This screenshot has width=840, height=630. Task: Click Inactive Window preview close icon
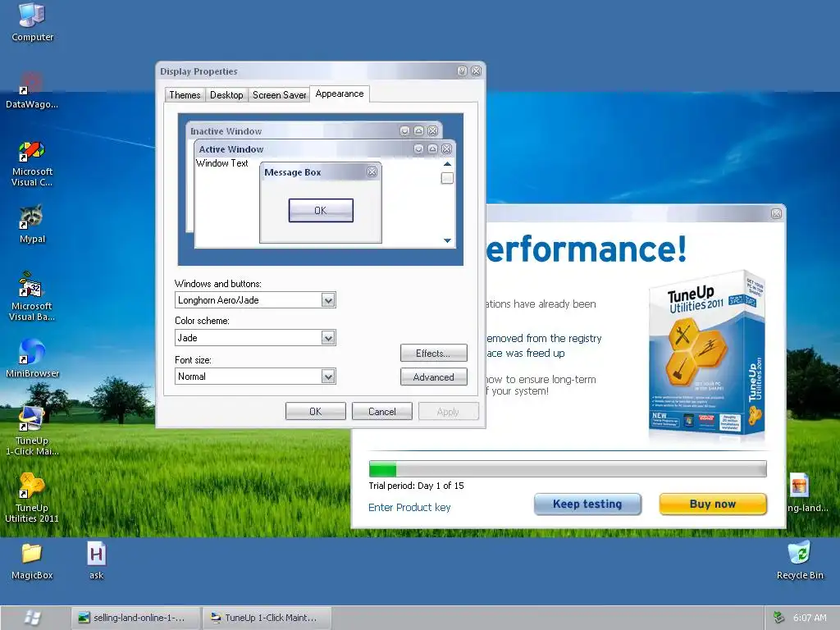pyautogui.click(x=433, y=130)
